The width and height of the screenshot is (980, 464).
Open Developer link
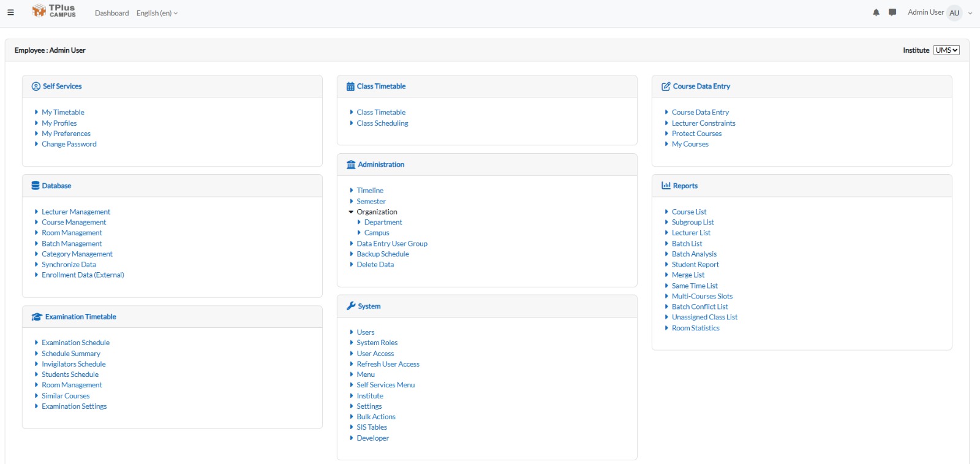[x=373, y=438]
